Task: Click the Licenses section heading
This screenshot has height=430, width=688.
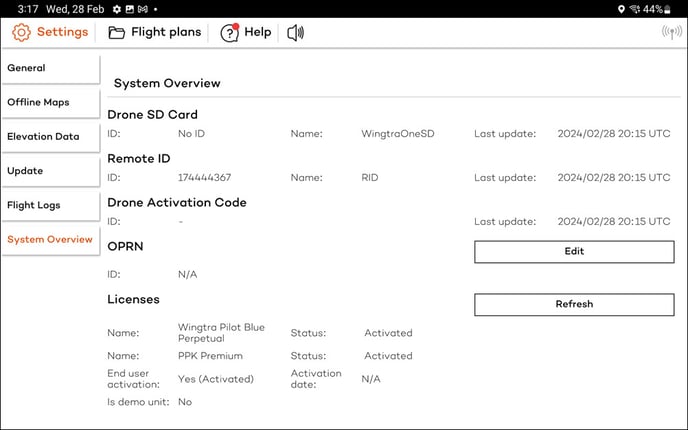Action: [x=133, y=299]
